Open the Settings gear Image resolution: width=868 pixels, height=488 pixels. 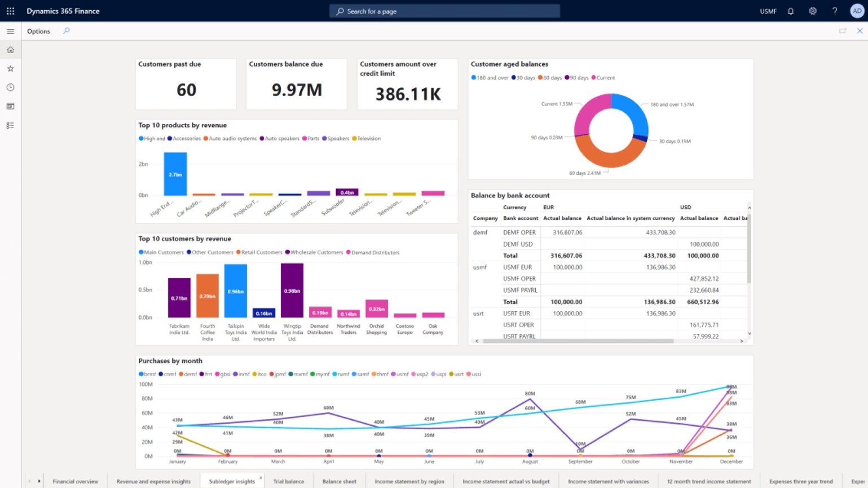812,11
